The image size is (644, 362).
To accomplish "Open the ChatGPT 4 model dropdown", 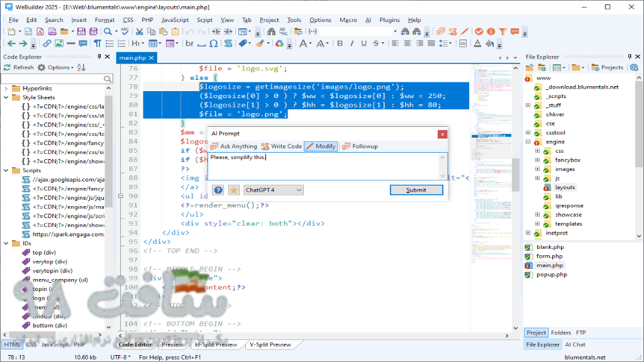I will pos(274,190).
